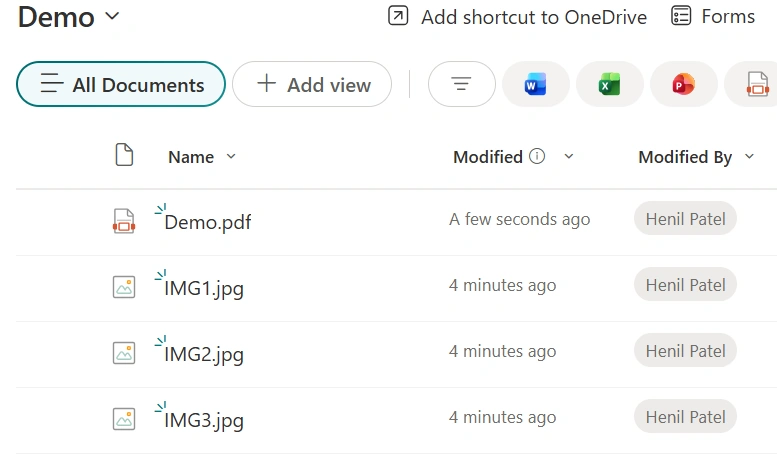This screenshot has width=777, height=460.
Task: Filter the library by PDF files
Action: click(x=753, y=84)
